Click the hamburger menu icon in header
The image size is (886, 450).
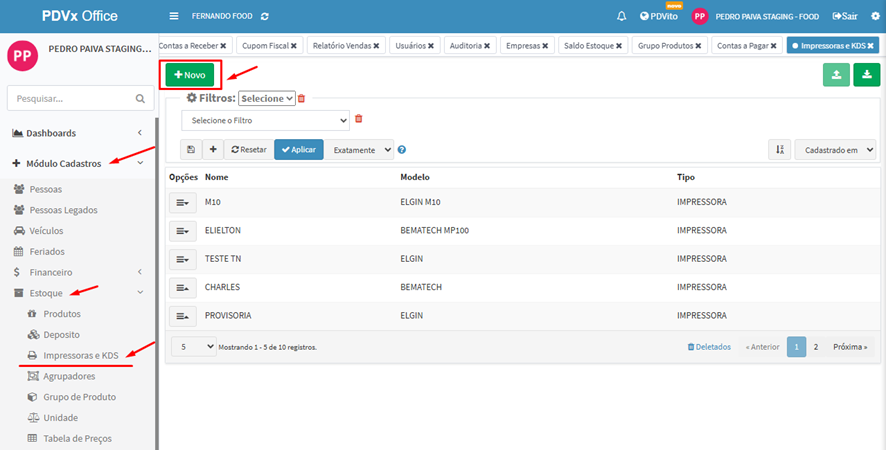pyautogui.click(x=174, y=16)
